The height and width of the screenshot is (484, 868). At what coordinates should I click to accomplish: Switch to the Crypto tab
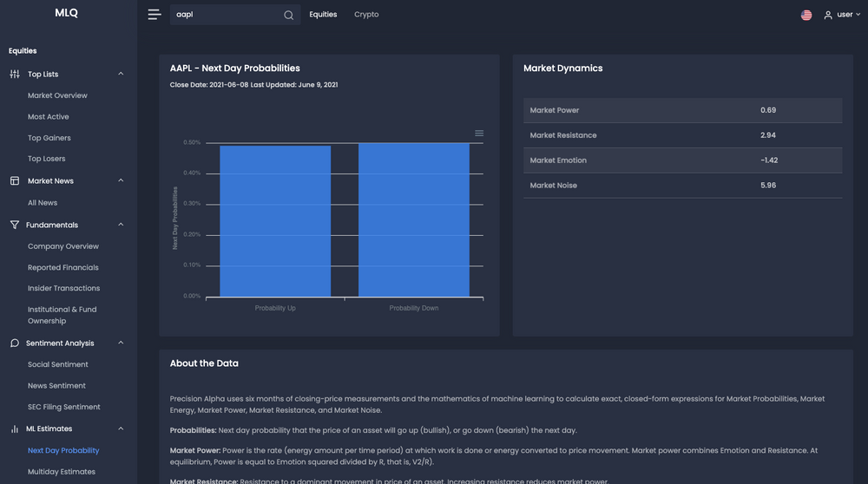coord(366,15)
